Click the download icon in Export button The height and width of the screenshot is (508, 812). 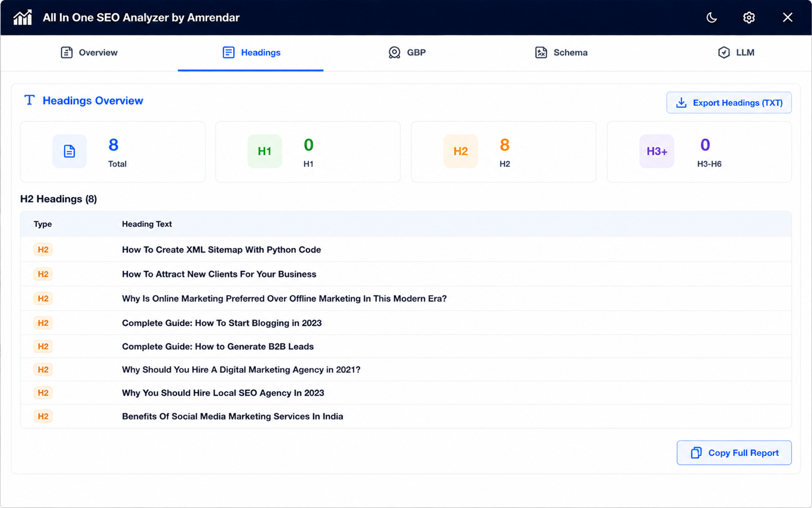[x=681, y=102]
